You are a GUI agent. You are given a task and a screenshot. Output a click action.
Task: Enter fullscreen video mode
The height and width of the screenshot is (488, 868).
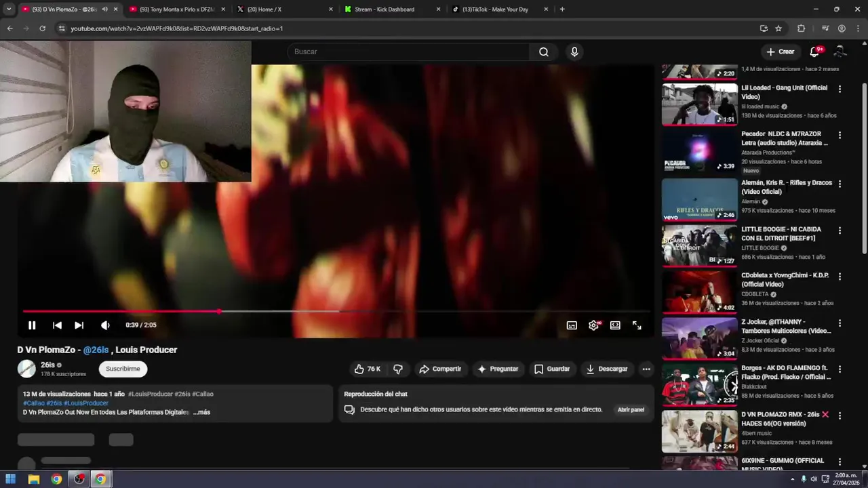coord(637,325)
